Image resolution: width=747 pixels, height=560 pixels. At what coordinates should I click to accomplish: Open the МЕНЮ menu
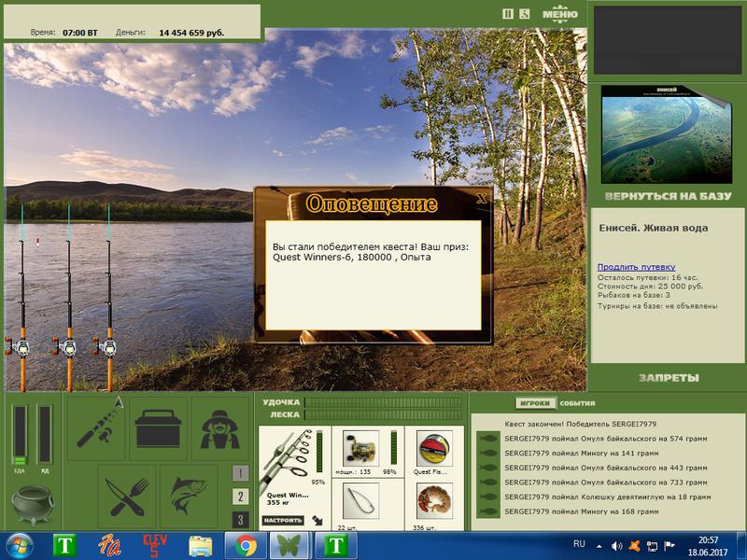560,14
